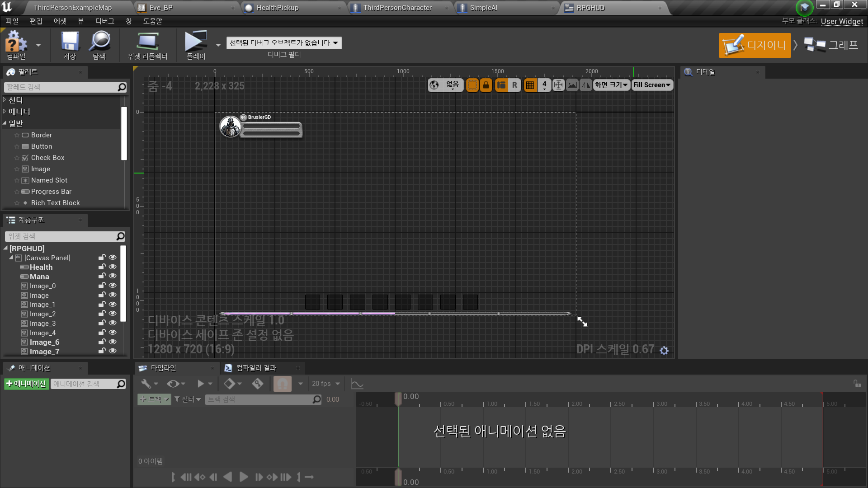The image size is (868, 488).
Task: Click the Save (저장) disk icon
Action: [70, 42]
